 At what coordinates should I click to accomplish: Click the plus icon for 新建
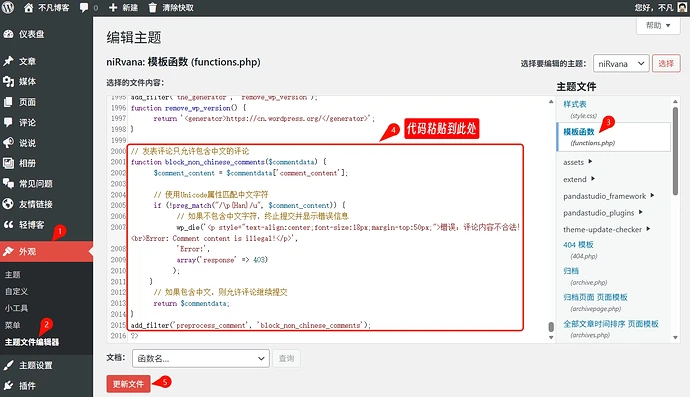(113, 7)
